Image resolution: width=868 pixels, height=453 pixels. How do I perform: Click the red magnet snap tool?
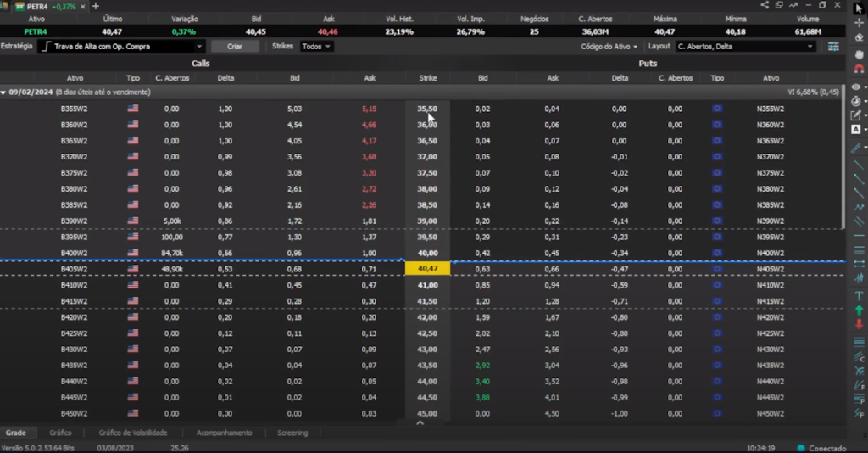click(859, 70)
